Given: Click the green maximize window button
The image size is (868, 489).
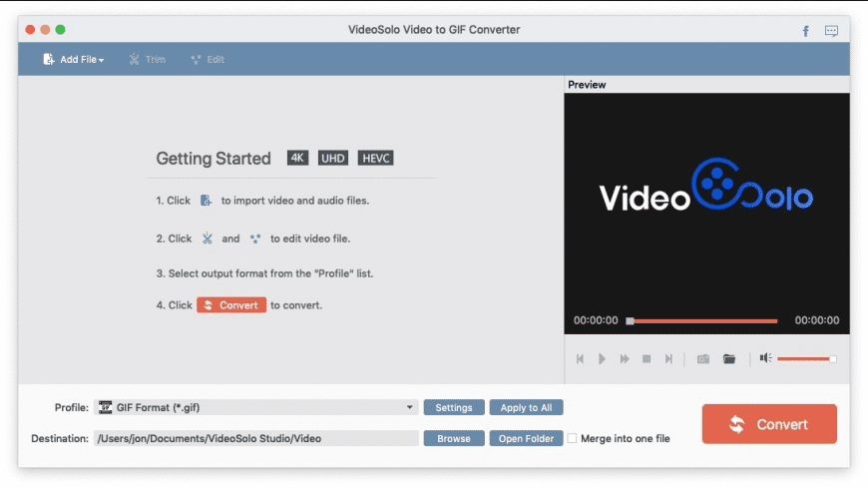Looking at the screenshot, I should (x=60, y=30).
